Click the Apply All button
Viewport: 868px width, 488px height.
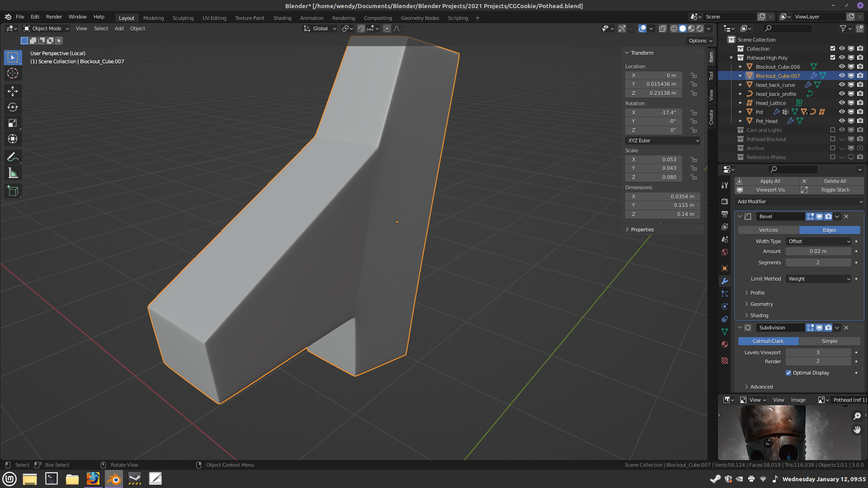769,181
